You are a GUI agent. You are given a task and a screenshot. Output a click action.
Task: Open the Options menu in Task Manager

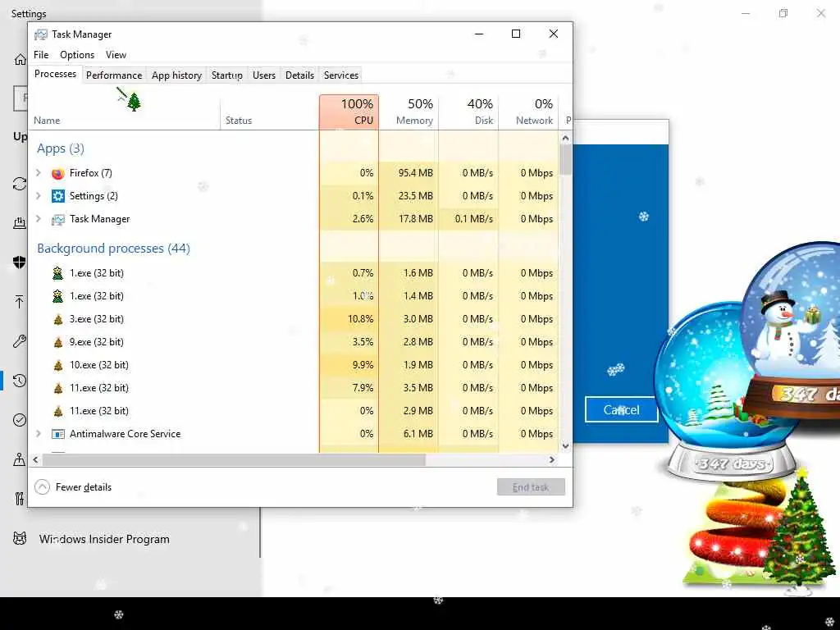pos(77,55)
